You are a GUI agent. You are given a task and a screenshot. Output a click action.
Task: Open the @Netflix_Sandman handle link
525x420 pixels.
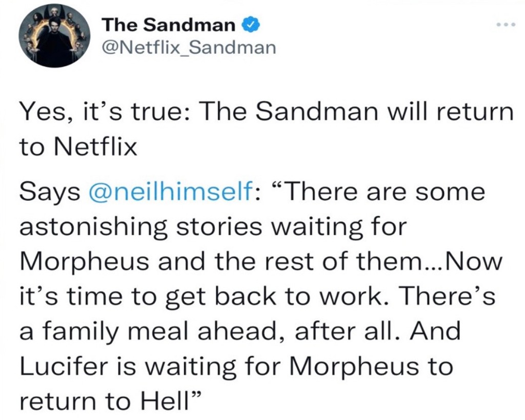coord(190,48)
